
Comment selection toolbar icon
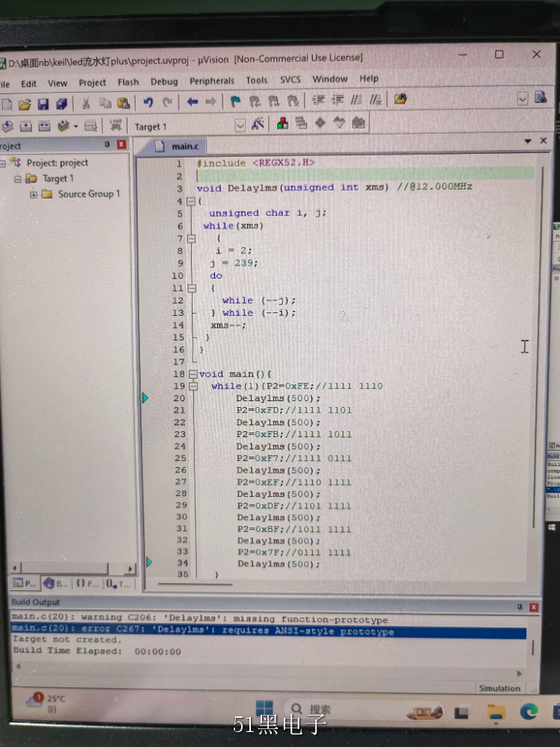tap(356, 99)
